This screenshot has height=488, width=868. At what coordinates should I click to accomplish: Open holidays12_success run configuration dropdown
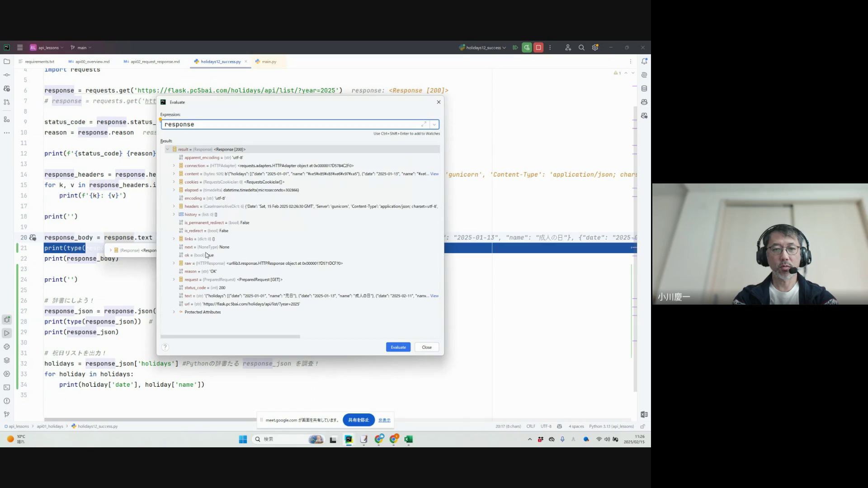coord(484,47)
